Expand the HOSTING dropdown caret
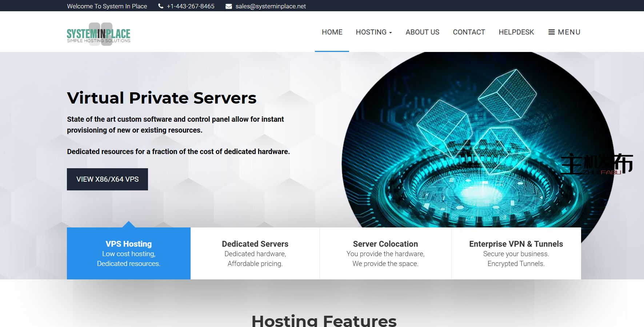644x327 pixels. pos(391,33)
